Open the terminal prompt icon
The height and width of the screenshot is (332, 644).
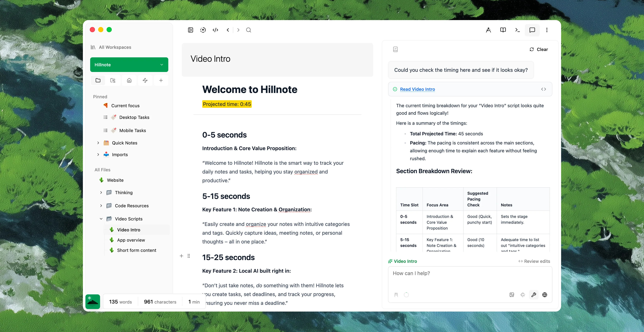pos(517,30)
